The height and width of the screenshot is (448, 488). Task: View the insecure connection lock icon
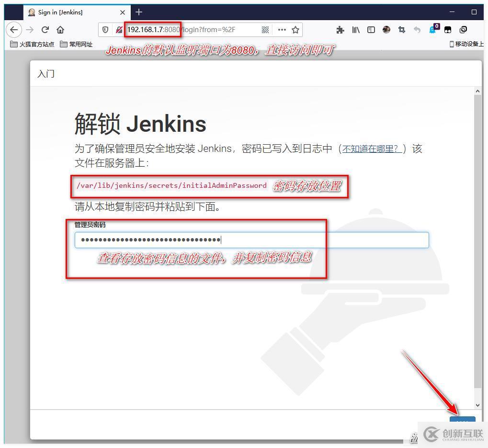coord(119,30)
